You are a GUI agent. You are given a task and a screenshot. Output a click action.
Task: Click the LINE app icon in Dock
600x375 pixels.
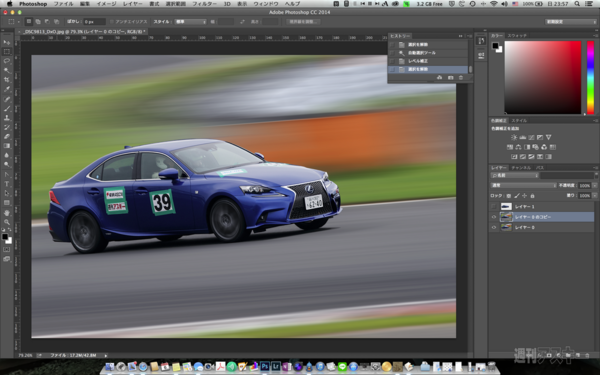342,367
